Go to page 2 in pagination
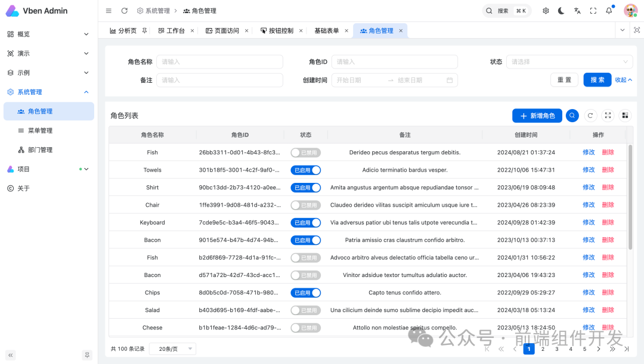Viewport: 644px width, 364px height. tap(543, 349)
